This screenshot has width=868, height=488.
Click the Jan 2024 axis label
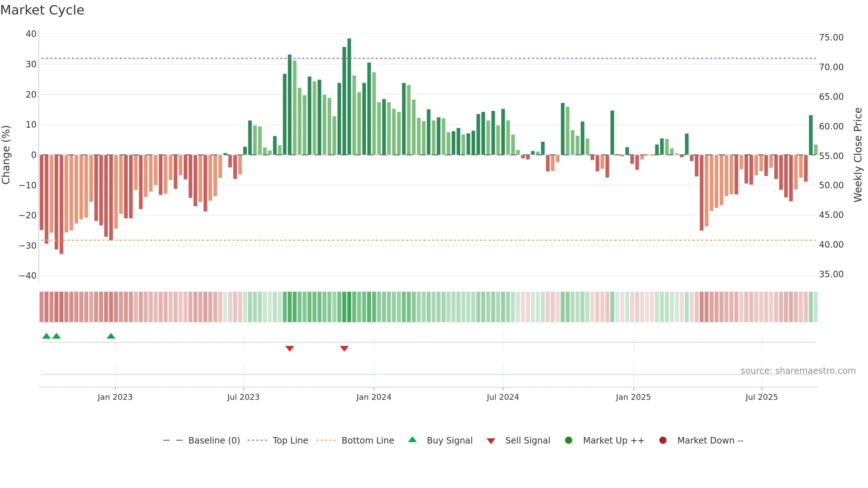(x=374, y=397)
